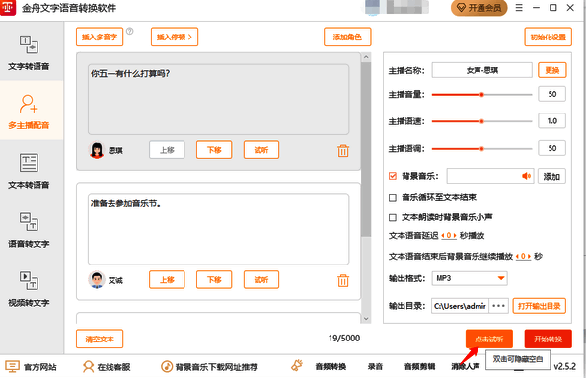Open 录音 tool in bottom bar
The image size is (588, 378).
coord(375,366)
